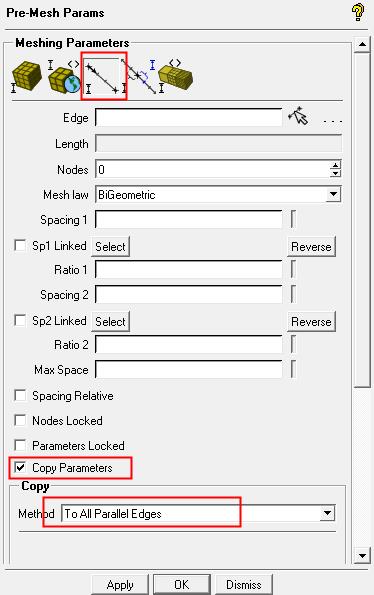The image size is (374, 595).
Task: Toggle the Nodes Locked checkbox
Action: [20, 420]
